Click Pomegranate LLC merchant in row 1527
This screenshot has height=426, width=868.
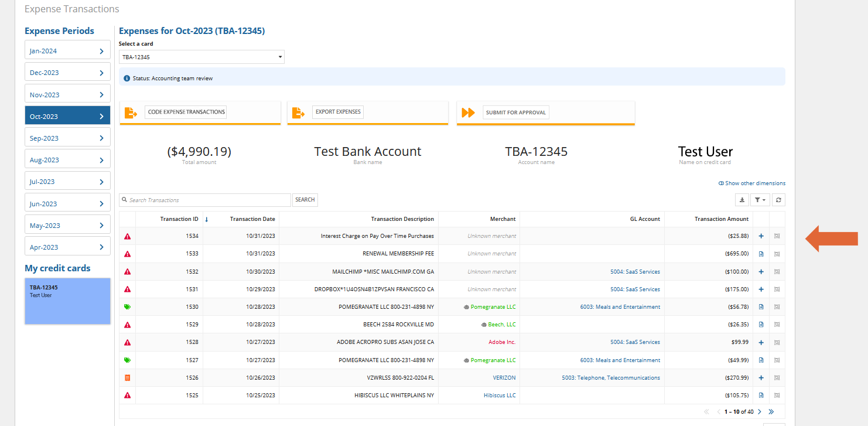pyautogui.click(x=493, y=360)
